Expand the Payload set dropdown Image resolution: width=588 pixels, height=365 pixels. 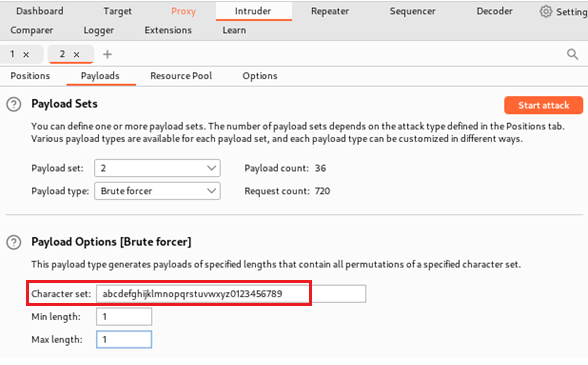[x=157, y=168]
